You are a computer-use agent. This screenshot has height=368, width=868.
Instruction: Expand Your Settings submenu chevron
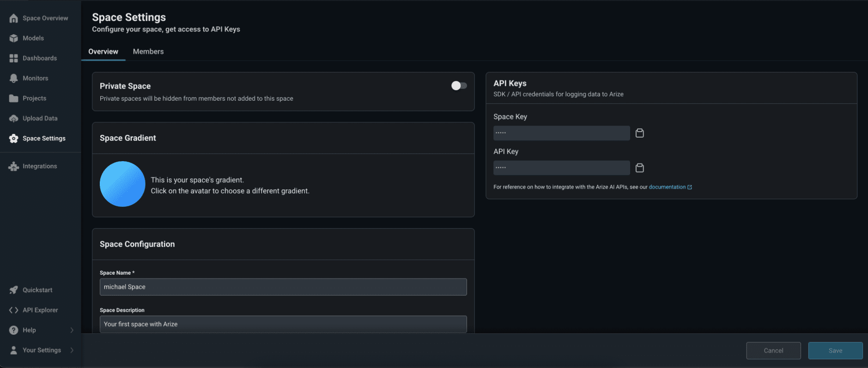(x=72, y=350)
